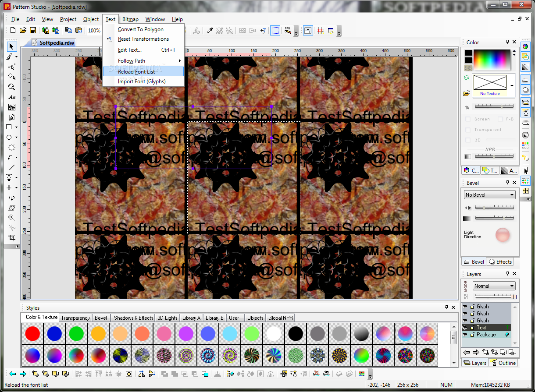Open a file with folder icon

pos(22,30)
